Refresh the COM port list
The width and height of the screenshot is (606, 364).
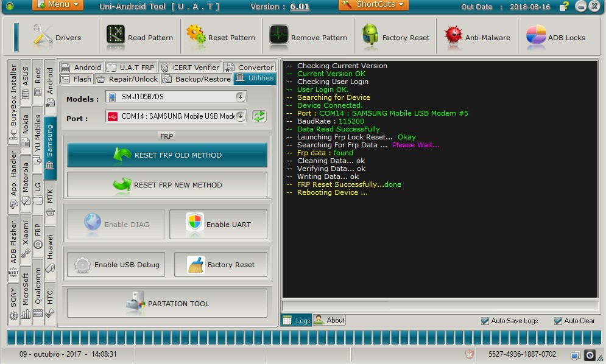(x=259, y=116)
